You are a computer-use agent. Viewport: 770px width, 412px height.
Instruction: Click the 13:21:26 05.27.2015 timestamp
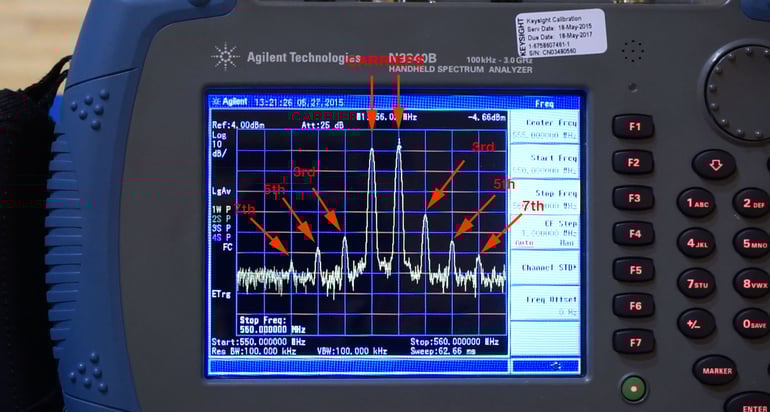coord(299,103)
